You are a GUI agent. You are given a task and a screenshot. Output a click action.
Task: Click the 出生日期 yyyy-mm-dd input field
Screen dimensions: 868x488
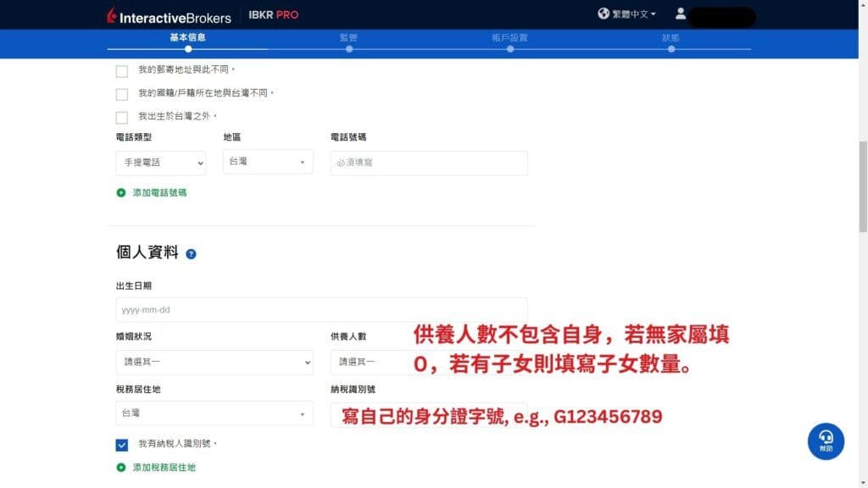(320, 309)
